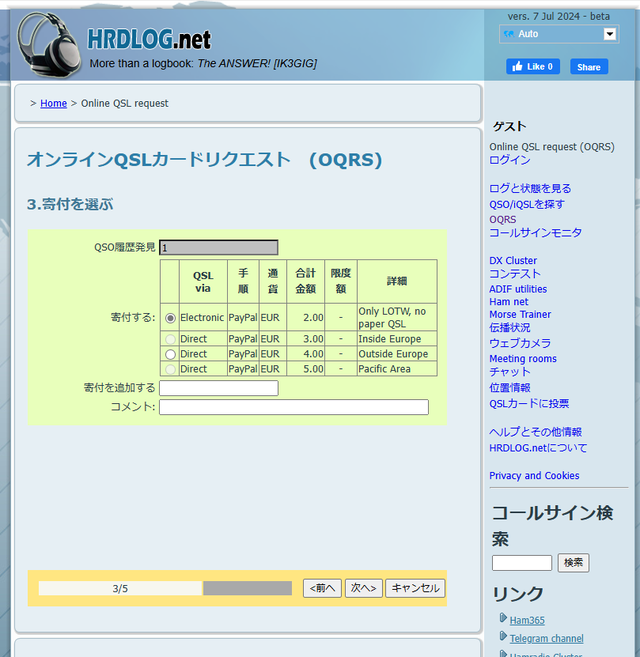Select the Direct Pacific Area 5.00 radio
640x657 pixels.
pyautogui.click(x=170, y=369)
